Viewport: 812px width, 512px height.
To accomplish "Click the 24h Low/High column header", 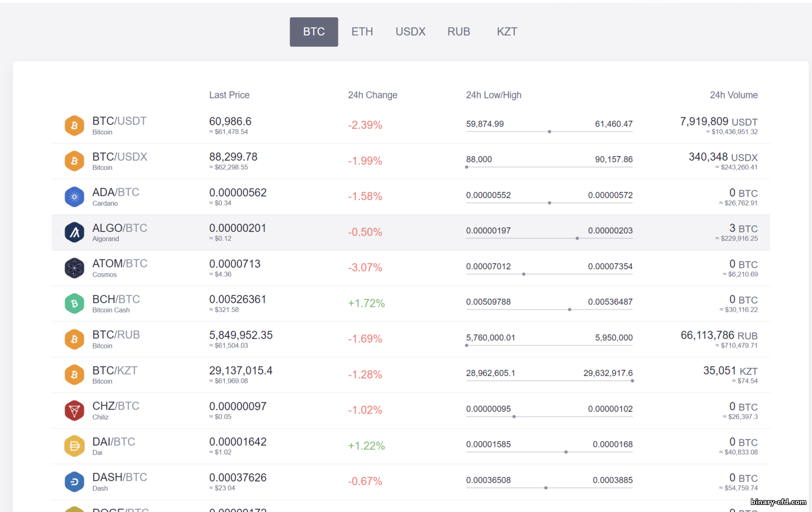I will click(x=494, y=95).
